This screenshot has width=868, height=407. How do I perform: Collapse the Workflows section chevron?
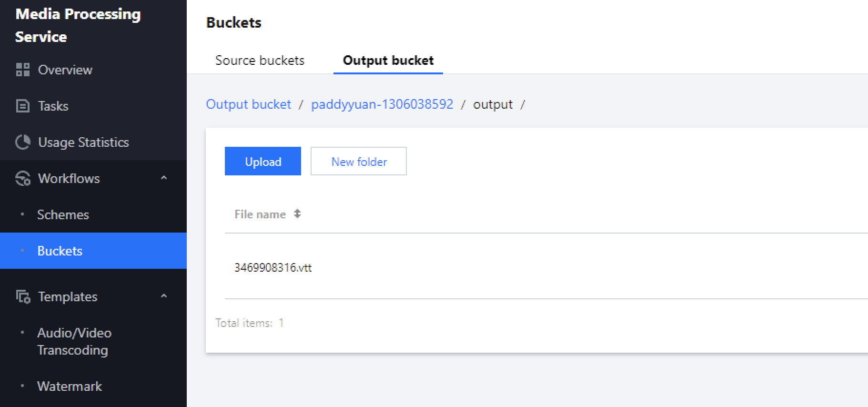(164, 178)
